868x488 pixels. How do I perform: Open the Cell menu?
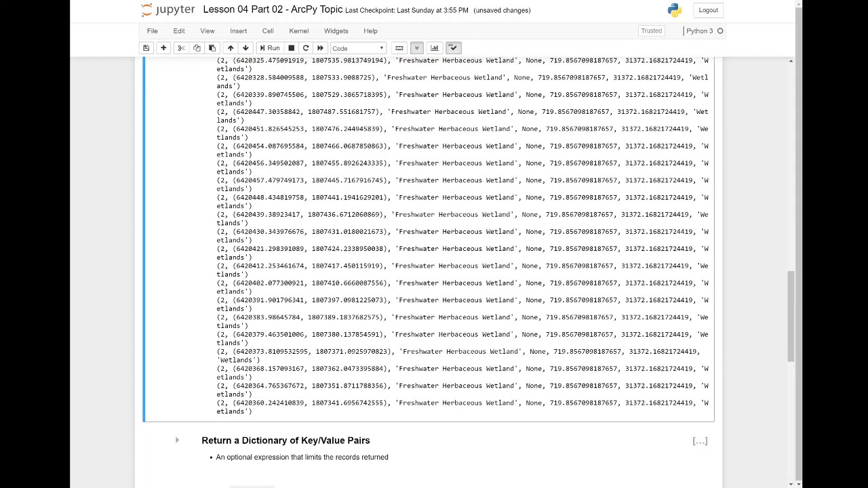coord(268,30)
